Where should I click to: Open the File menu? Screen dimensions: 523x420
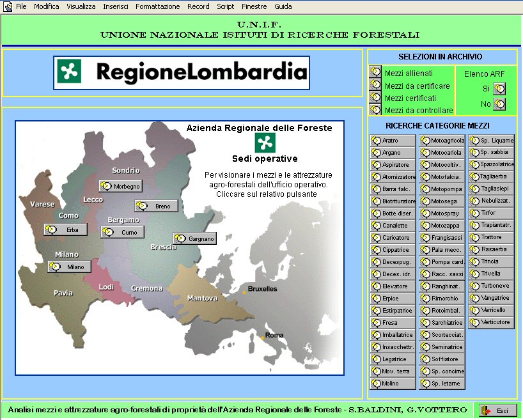coord(21,6)
